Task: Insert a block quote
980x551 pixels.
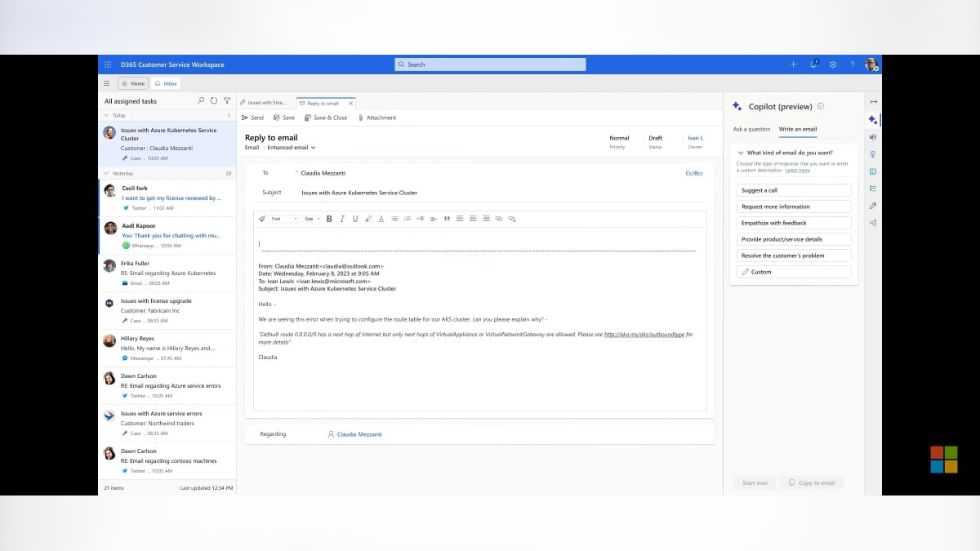Action: click(x=447, y=219)
